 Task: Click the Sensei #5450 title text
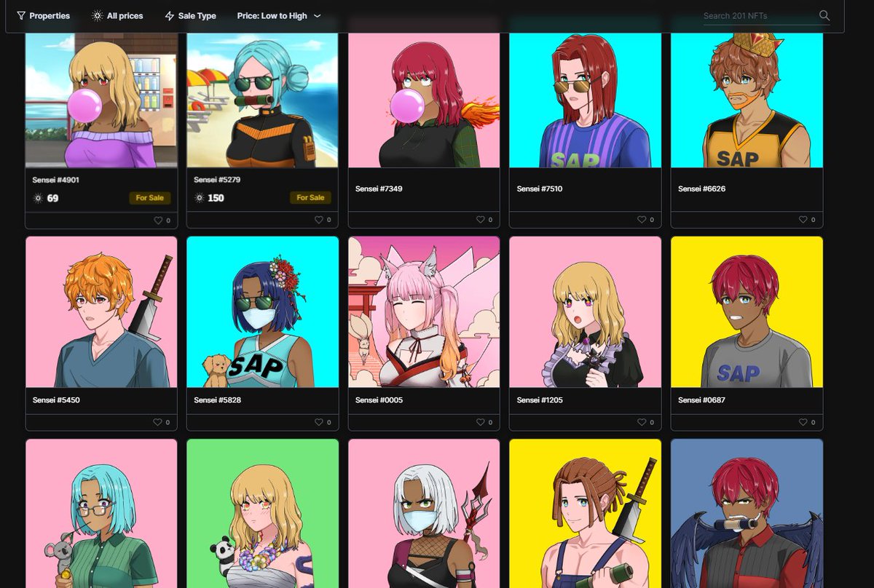point(56,400)
